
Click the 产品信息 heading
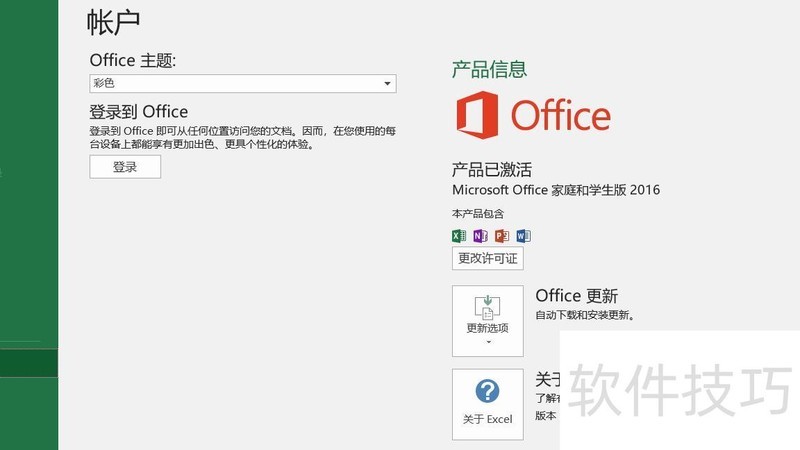tap(489, 69)
